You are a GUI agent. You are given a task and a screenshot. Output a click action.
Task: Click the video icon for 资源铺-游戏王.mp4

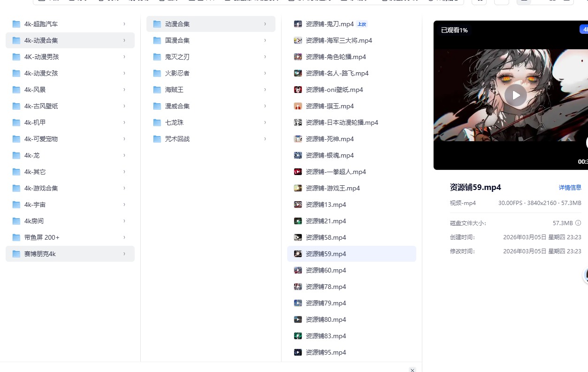[x=298, y=188]
